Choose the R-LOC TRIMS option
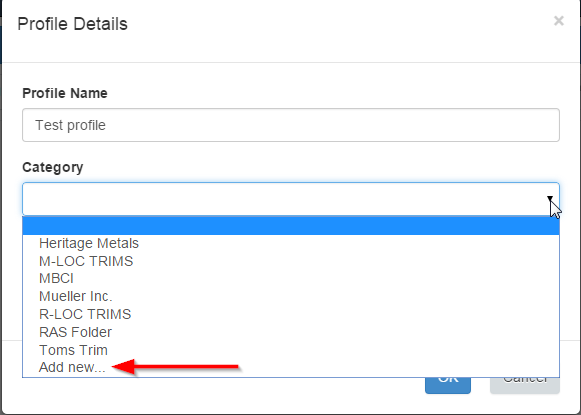This screenshot has width=581, height=415. pos(85,314)
